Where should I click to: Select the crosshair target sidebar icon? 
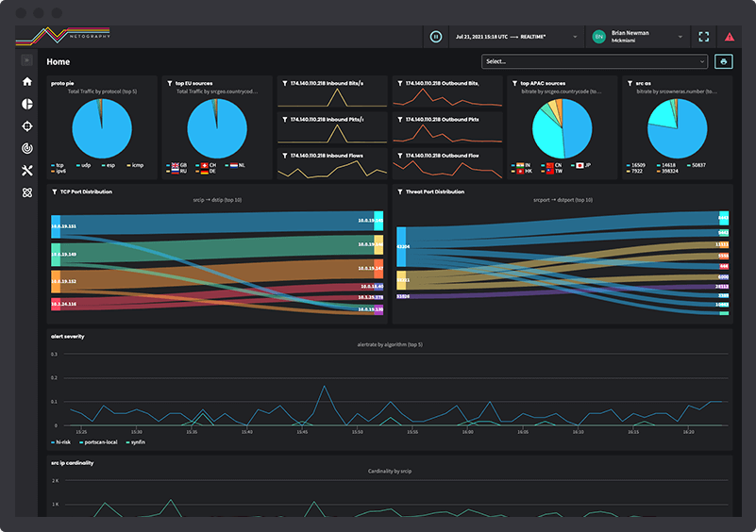(x=27, y=126)
